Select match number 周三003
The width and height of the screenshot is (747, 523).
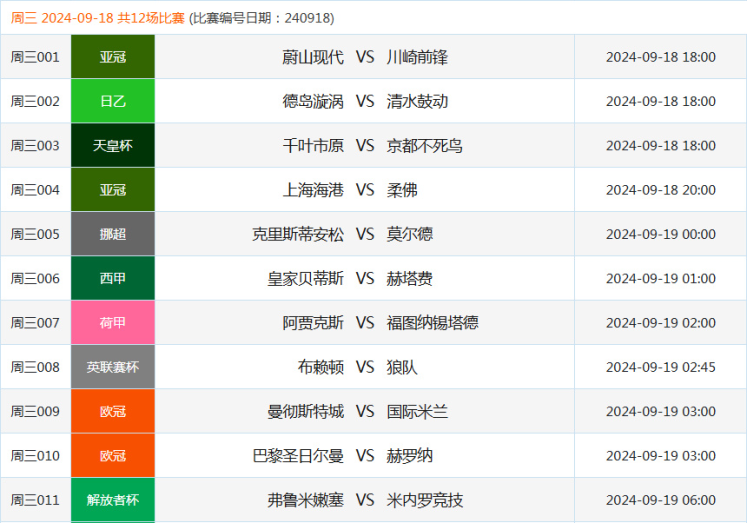tap(35, 146)
